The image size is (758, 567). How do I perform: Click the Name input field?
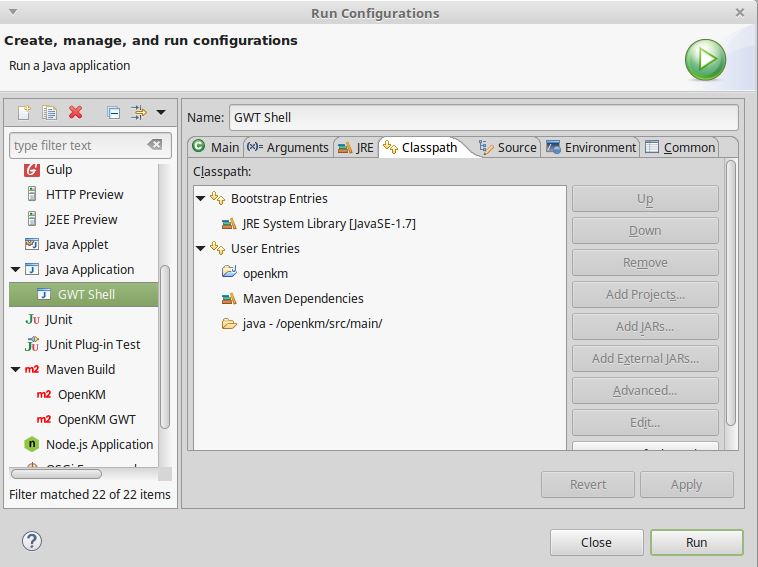click(x=483, y=117)
